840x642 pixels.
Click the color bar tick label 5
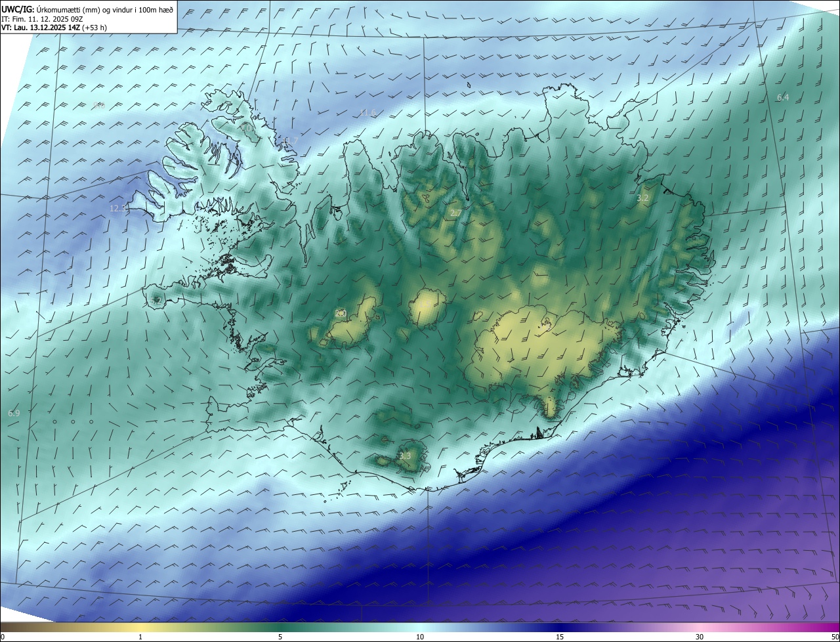point(280,637)
